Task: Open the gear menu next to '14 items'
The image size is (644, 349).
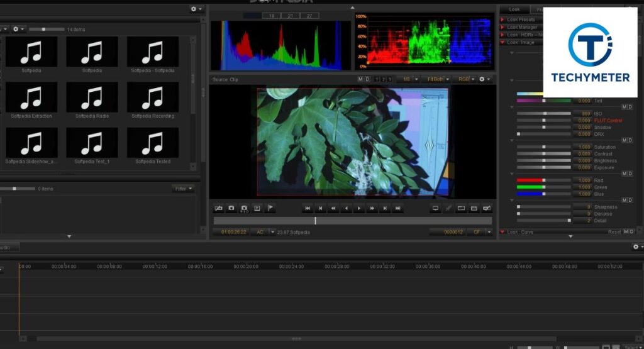Action: coord(18,29)
